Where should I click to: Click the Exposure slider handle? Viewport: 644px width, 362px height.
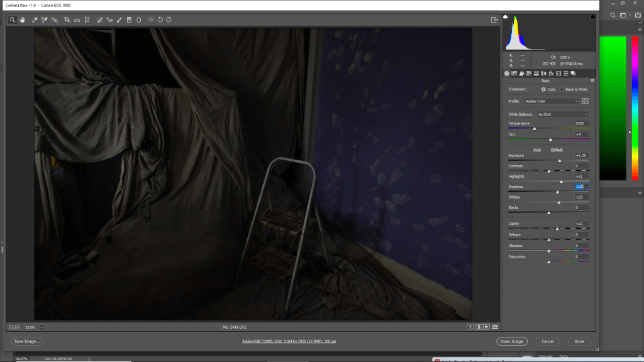pos(560,161)
